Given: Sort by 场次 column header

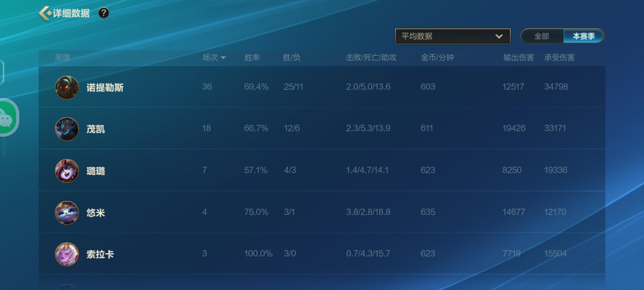Looking at the screenshot, I should pos(214,57).
